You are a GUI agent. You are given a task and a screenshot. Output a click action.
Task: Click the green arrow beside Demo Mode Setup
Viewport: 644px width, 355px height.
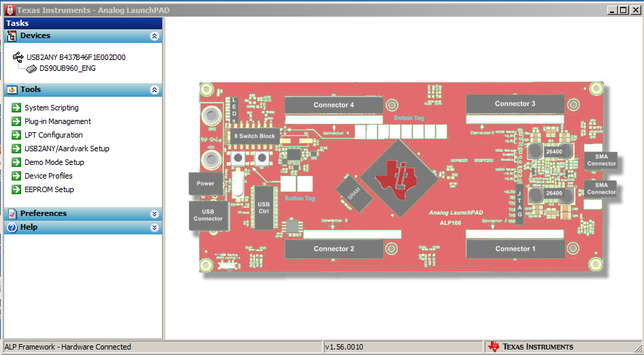click(x=16, y=162)
